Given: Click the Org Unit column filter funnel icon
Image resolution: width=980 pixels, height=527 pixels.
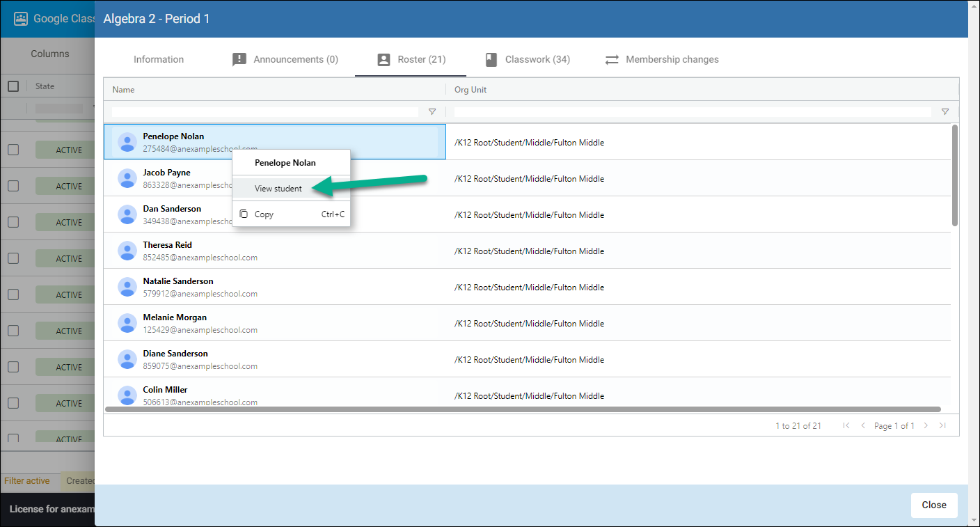Looking at the screenshot, I should 945,111.
